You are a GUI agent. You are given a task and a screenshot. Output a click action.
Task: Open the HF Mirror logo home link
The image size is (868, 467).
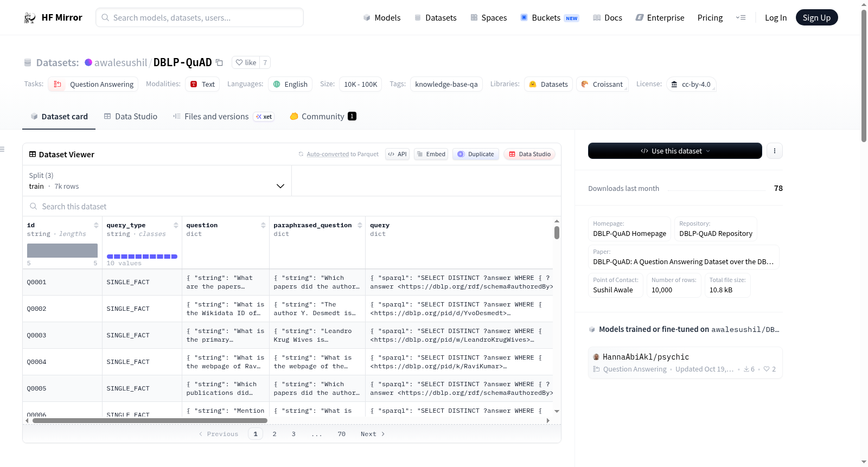(53, 17)
